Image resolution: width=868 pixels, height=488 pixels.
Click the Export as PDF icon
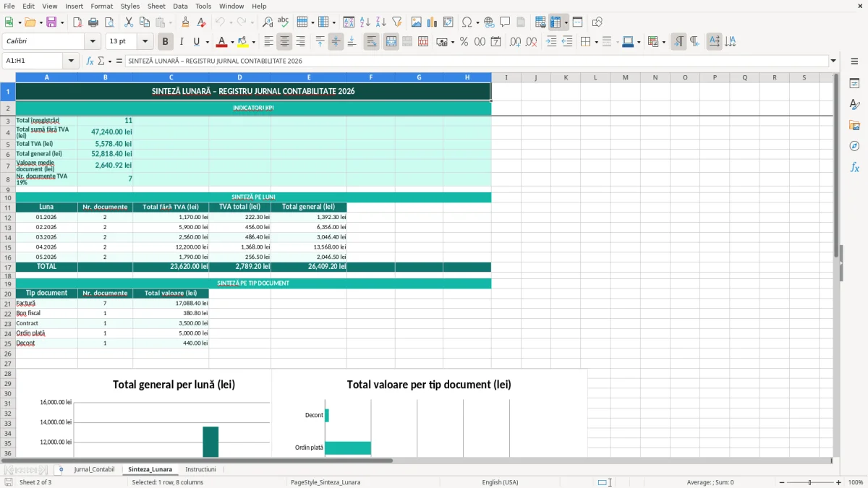pyautogui.click(x=77, y=22)
